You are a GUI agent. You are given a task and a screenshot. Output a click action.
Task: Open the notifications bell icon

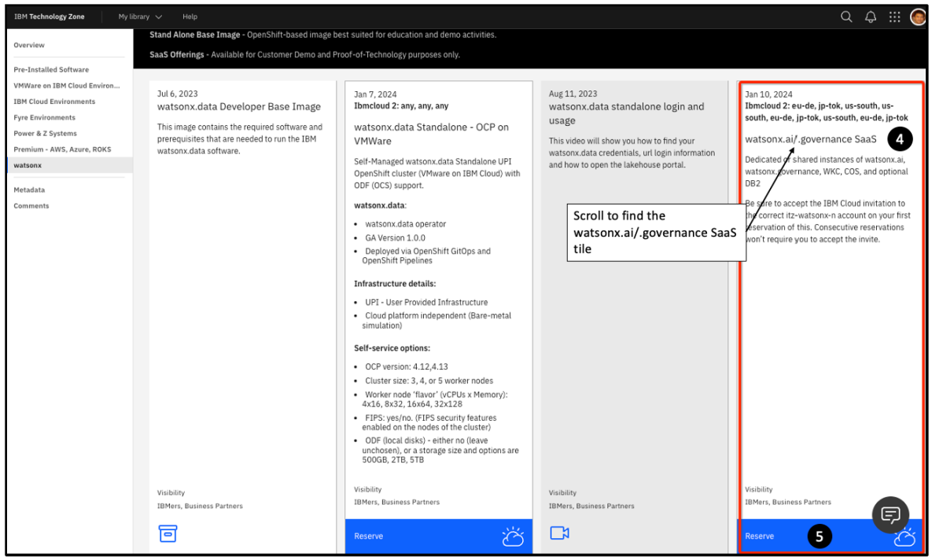[870, 17]
